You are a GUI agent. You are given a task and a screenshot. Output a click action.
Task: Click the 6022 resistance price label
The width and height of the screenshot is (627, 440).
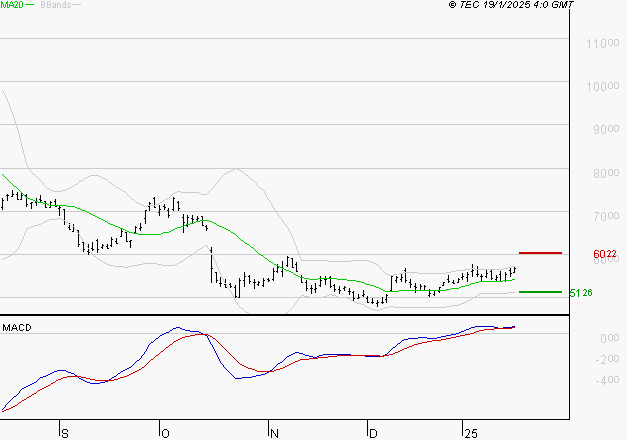(604, 255)
